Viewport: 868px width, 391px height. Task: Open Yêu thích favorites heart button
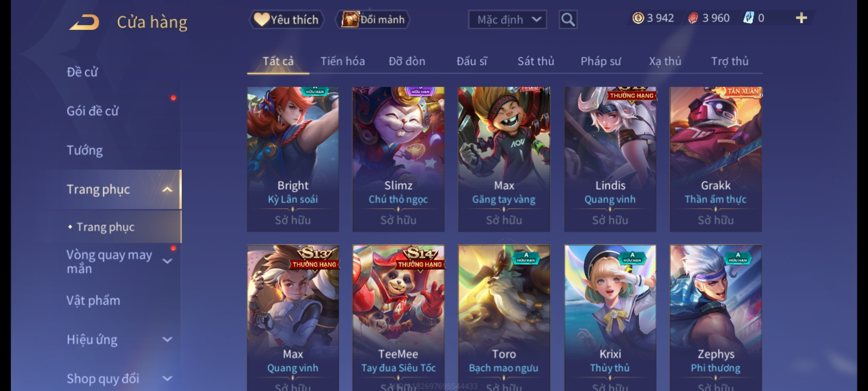[286, 20]
